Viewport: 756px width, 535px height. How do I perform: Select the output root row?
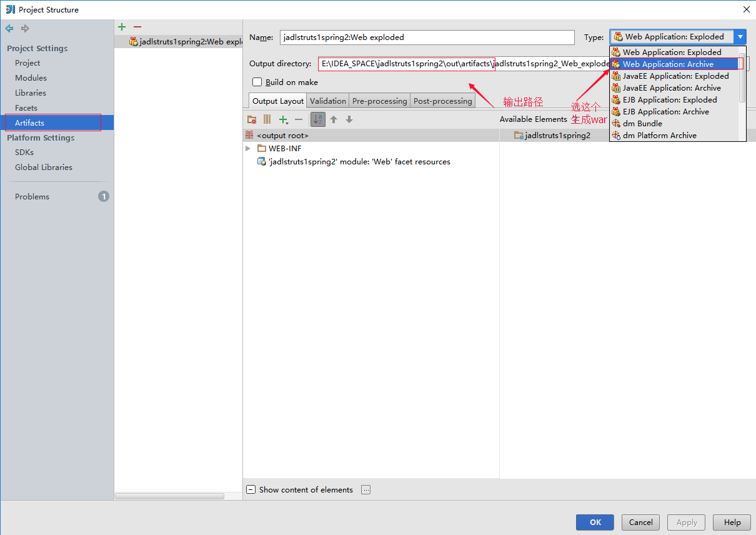click(371, 135)
